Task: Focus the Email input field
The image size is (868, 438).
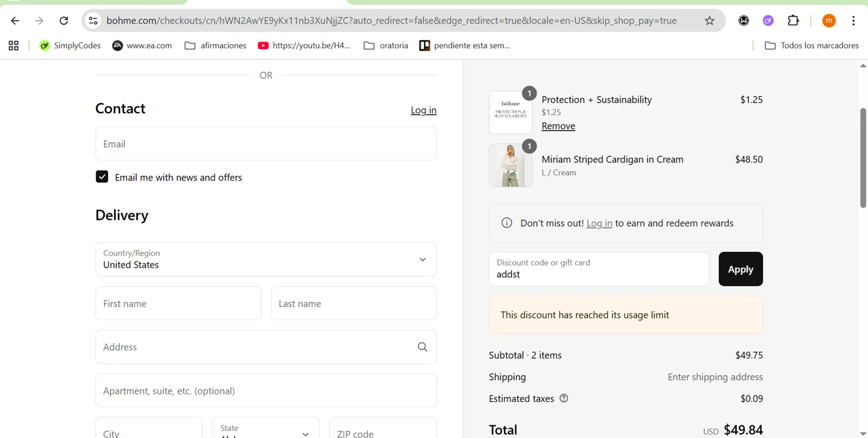Action: pyautogui.click(x=266, y=143)
